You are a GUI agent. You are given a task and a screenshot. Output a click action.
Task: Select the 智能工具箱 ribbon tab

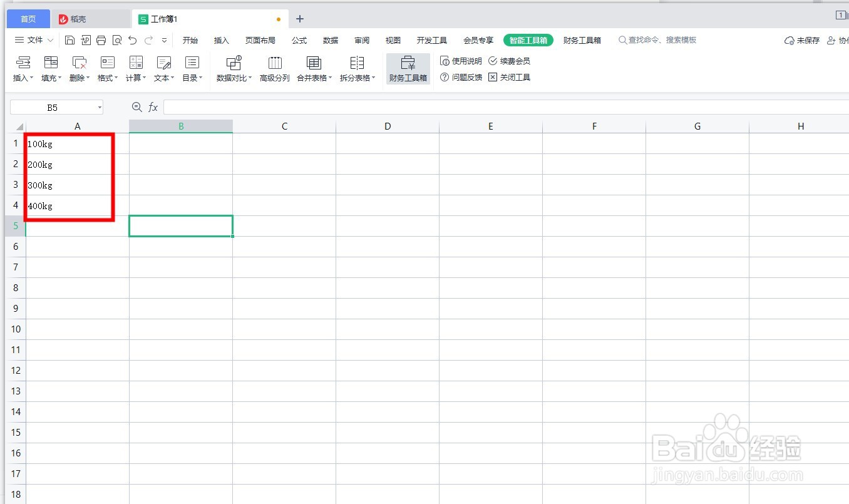[x=528, y=40]
